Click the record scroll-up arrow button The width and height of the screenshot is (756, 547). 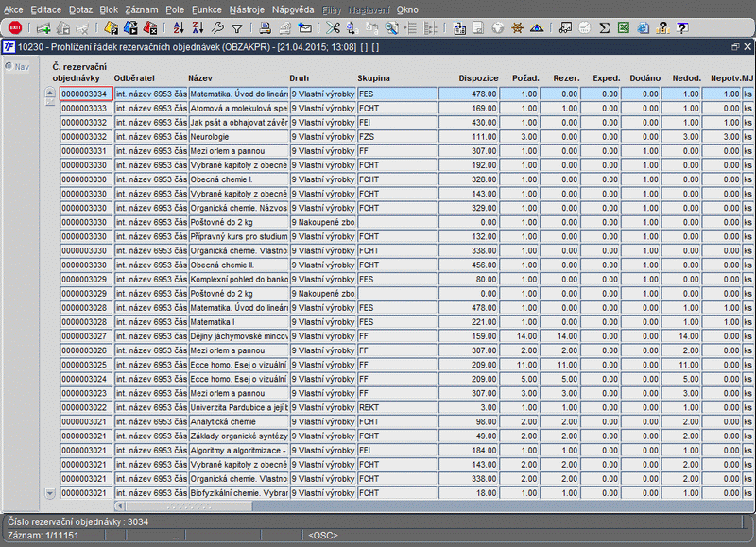(x=50, y=93)
